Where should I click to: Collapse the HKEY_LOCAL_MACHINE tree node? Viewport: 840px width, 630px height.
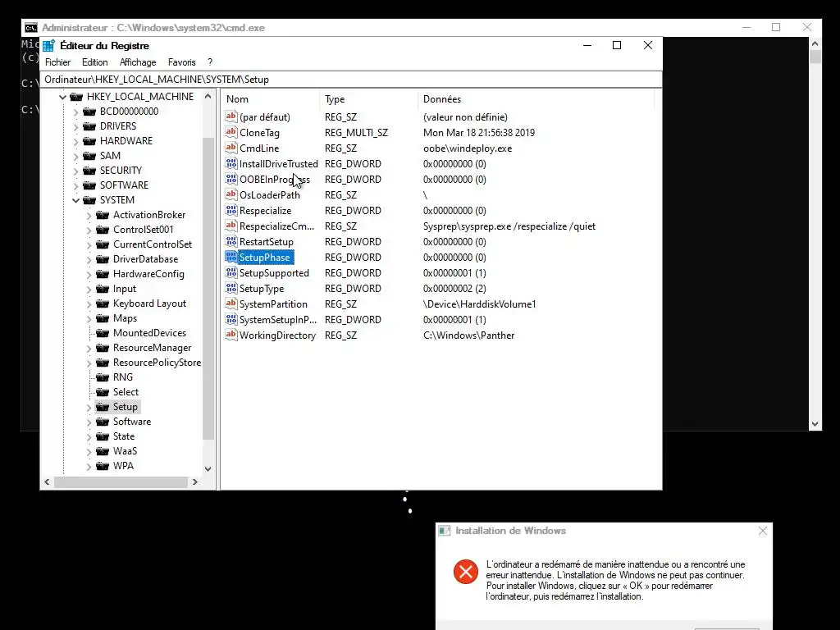[62, 97]
